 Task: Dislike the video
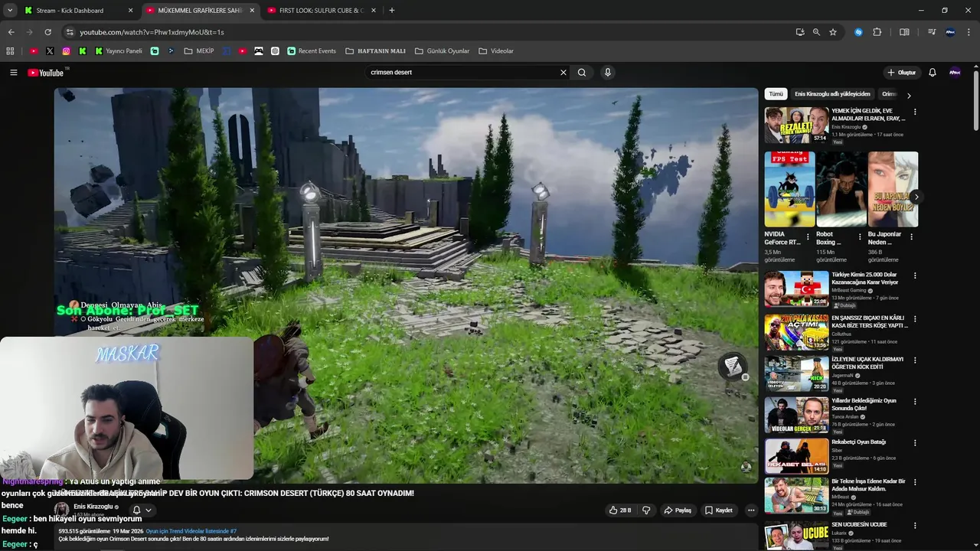click(646, 510)
